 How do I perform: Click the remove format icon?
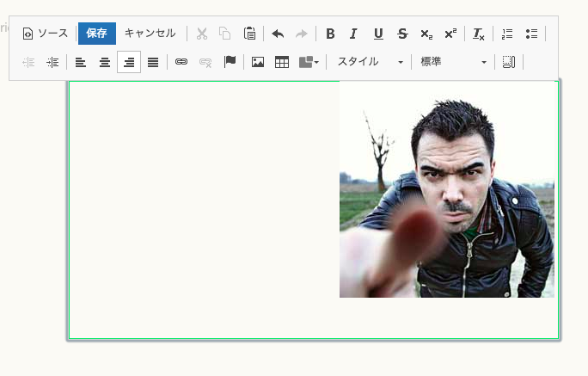pyautogui.click(x=479, y=34)
